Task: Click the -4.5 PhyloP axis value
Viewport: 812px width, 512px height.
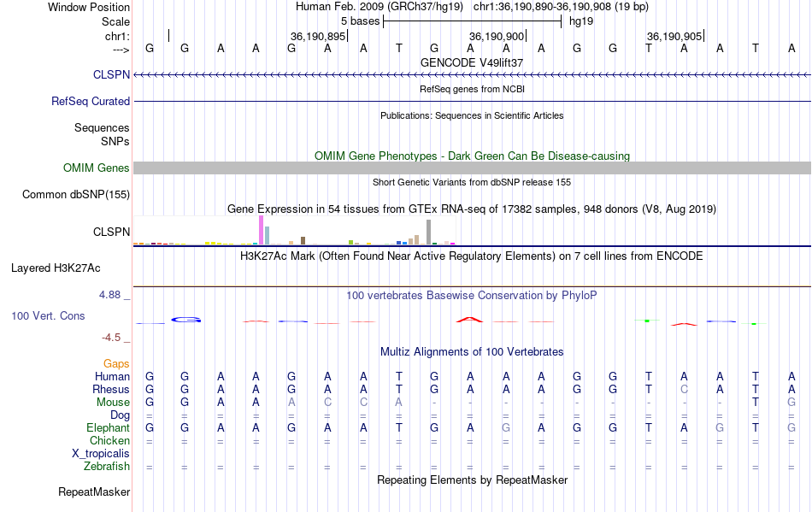Action: [x=111, y=338]
